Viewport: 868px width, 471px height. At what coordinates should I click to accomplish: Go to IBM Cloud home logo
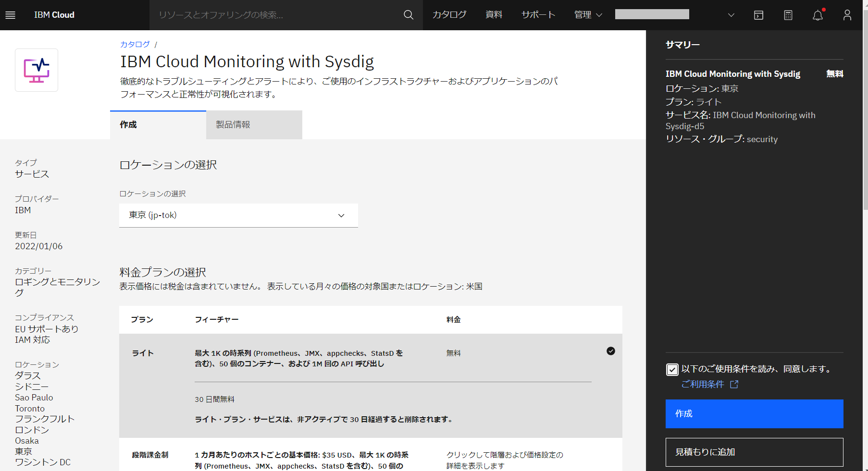tap(54, 15)
